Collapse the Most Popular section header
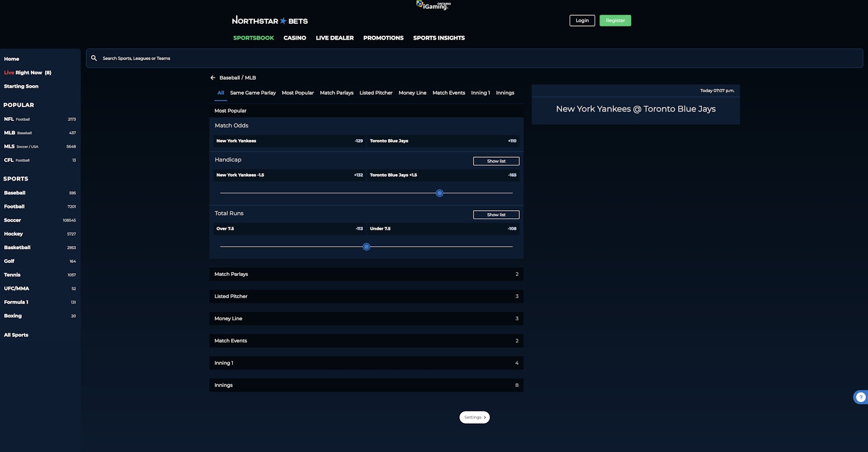The height and width of the screenshot is (452, 868). pyautogui.click(x=366, y=111)
